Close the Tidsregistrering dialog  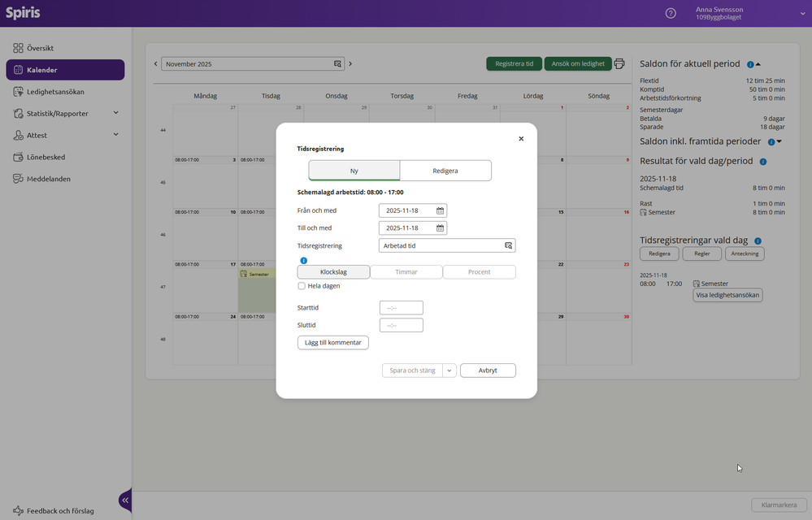[x=521, y=139]
